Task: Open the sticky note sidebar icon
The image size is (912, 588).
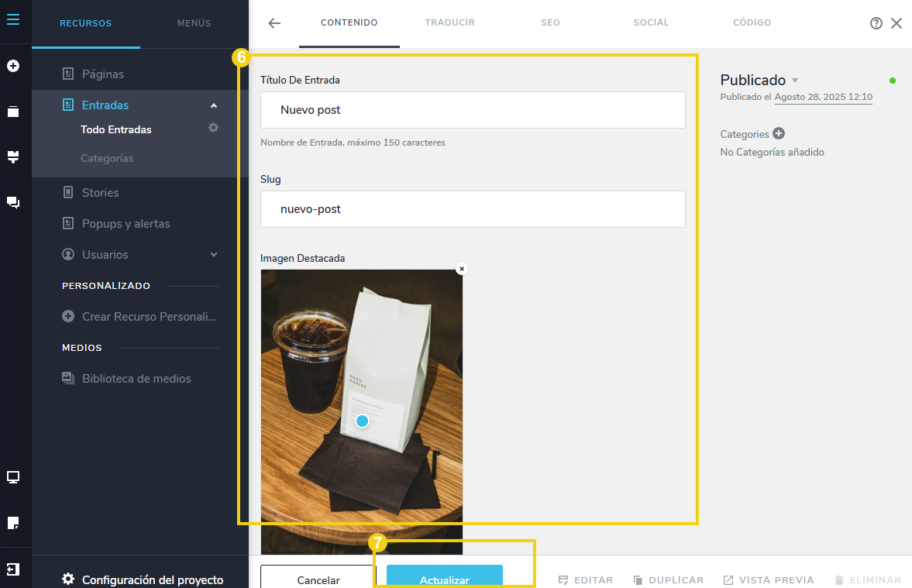Action: tap(13, 523)
